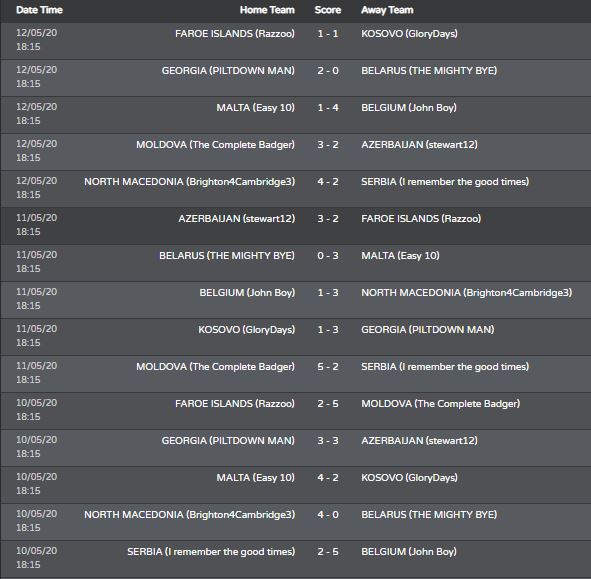Click the Date Time column header
Screen dimensions: 591x579
(x=39, y=10)
